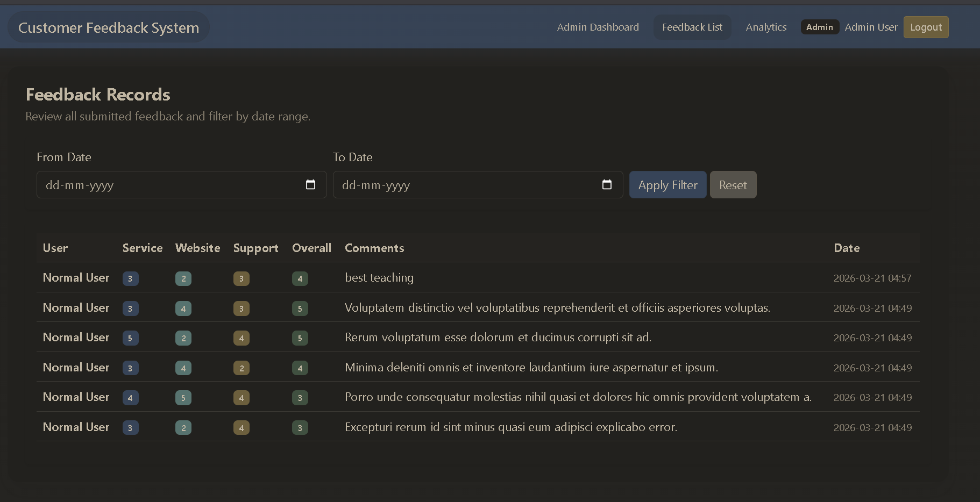
Task: Click the comment starting 'Minima deleniti omnis'
Action: [x=531, y=367]
